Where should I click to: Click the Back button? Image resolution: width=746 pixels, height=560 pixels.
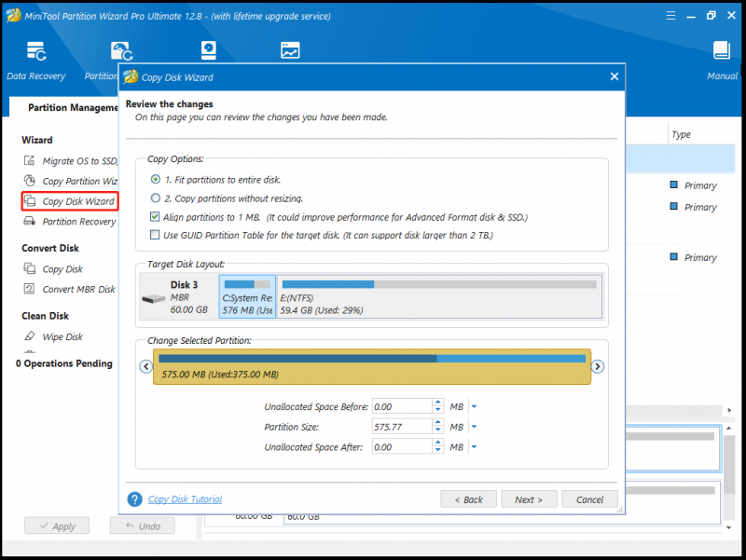pyautogui.click(x=468, y=499)
